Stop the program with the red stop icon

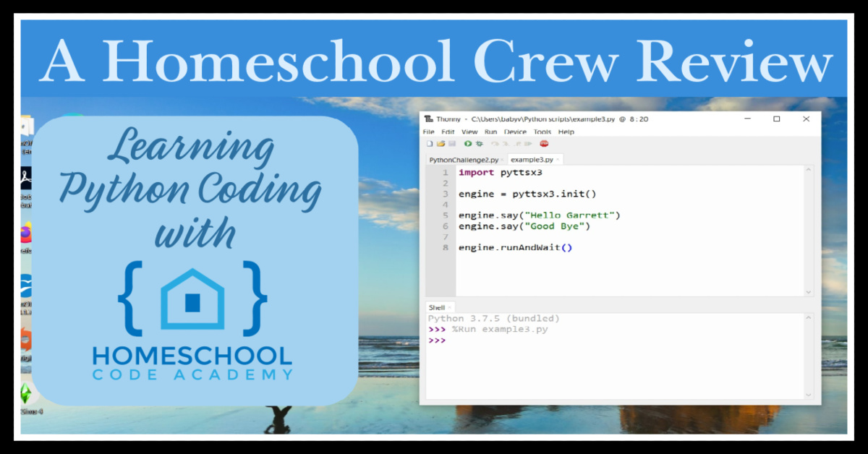point(544,143)
